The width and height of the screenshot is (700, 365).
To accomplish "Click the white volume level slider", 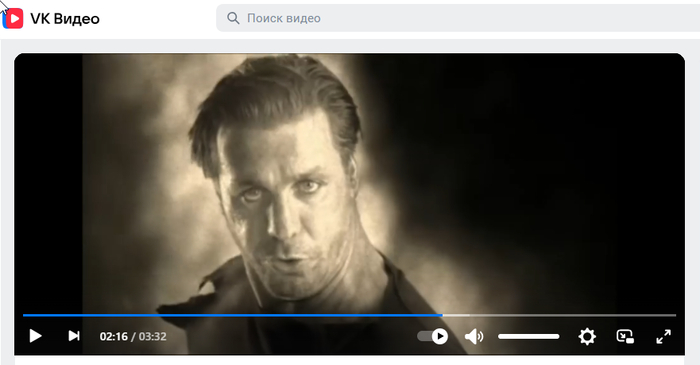I will (529, 336).
